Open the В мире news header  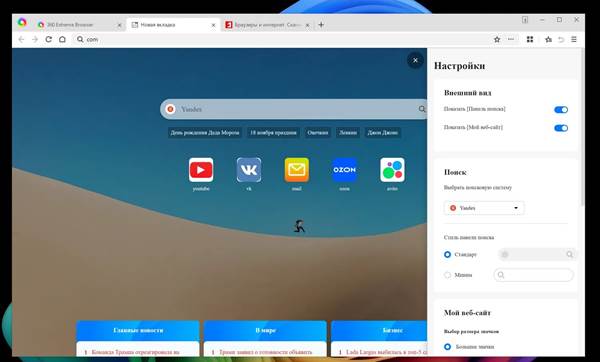266,330
